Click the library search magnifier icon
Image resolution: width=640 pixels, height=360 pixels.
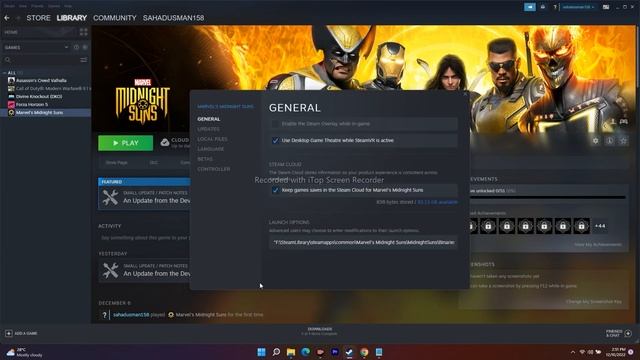click(x=8, y=60)
